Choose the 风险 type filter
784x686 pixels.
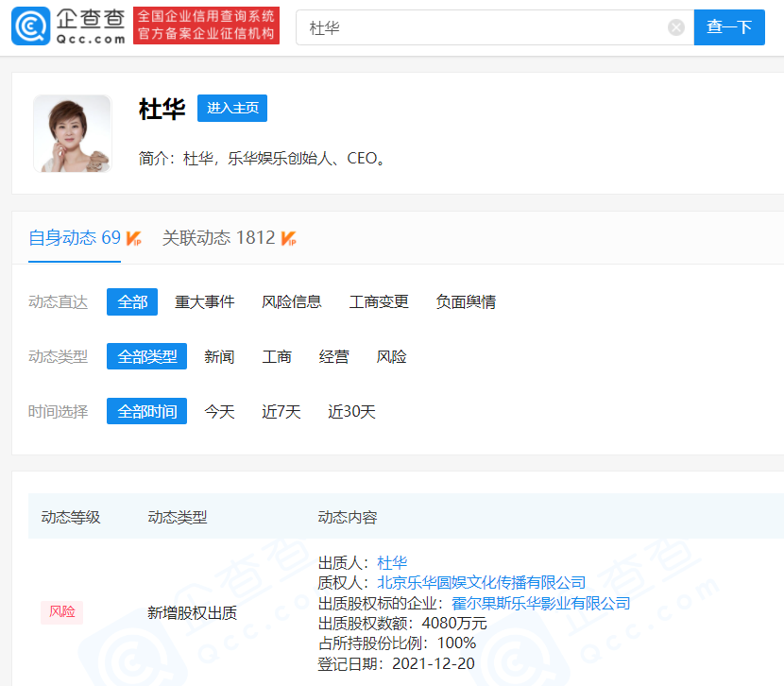[x=391, y=356]
